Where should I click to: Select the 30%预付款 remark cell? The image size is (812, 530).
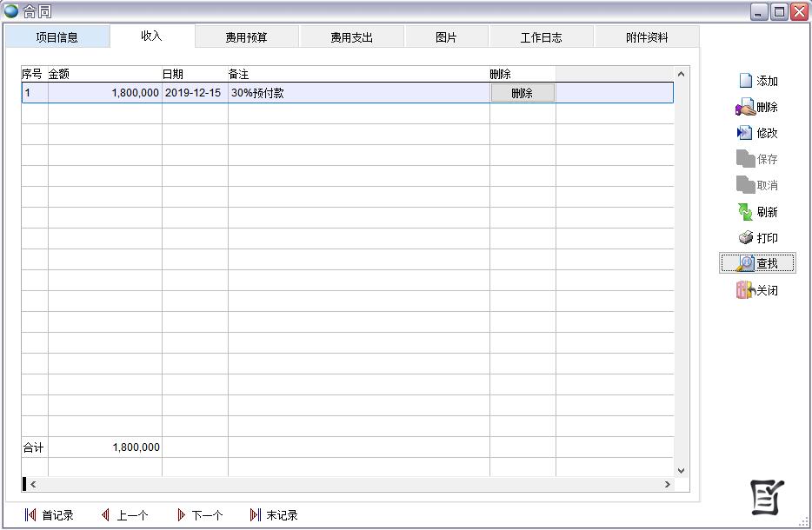357,93
